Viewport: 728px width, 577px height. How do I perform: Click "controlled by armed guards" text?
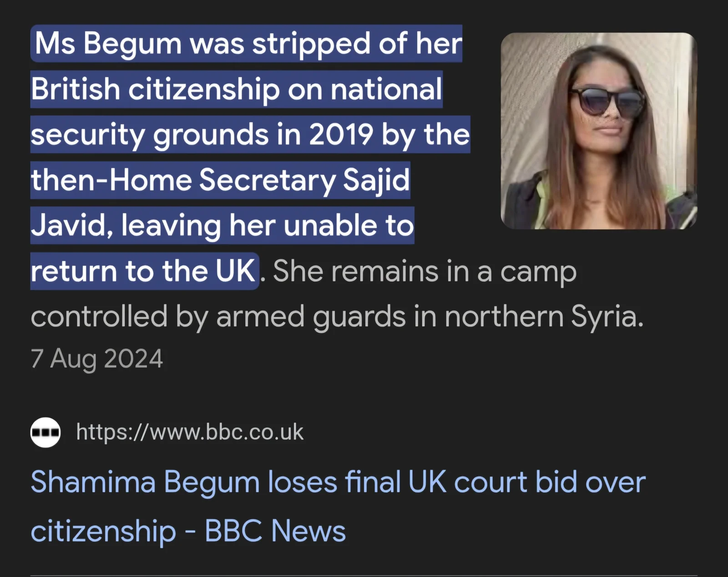click(217, 317)
